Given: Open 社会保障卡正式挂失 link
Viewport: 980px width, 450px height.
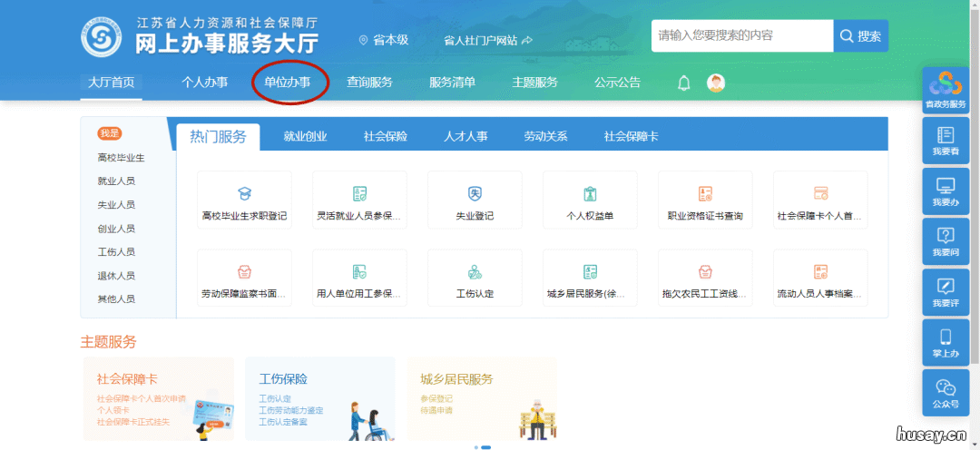Looking at the screenshot, I should (132, 422).
